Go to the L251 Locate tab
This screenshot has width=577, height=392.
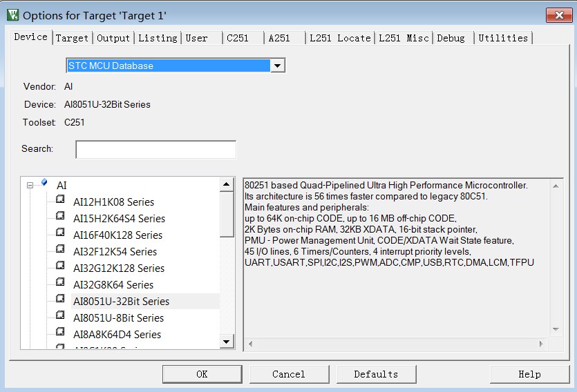point(340,38)
